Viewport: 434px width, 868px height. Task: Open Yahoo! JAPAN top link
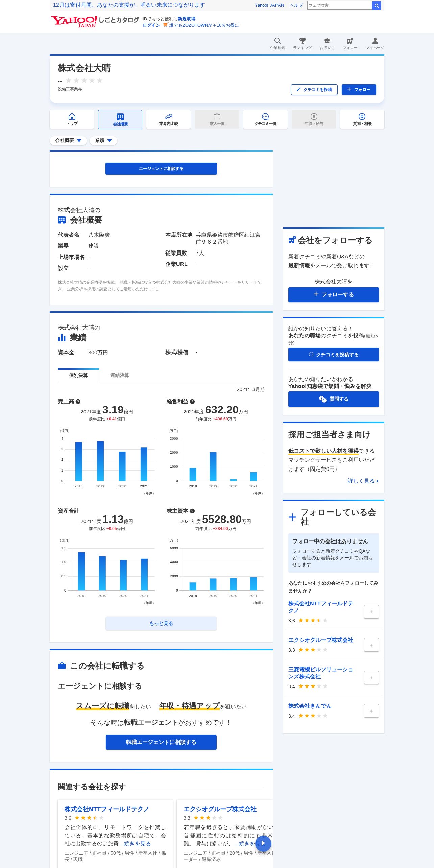click(269, 5)
